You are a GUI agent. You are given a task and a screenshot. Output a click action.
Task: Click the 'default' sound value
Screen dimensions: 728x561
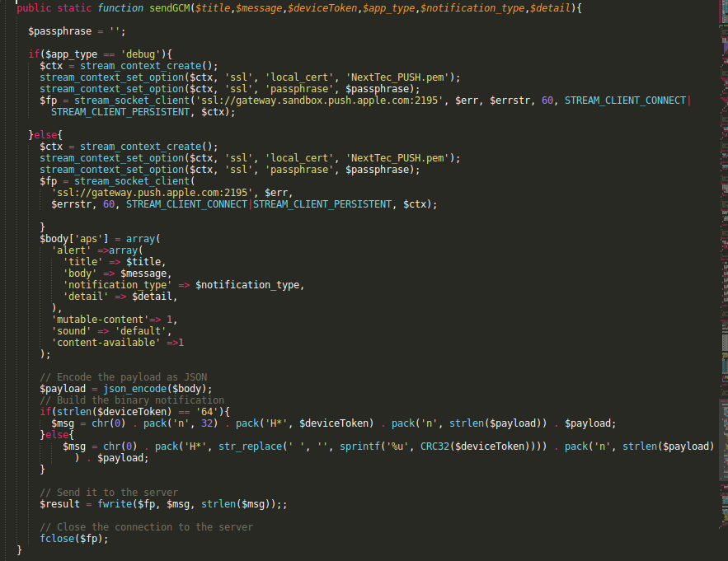(141, 331)
